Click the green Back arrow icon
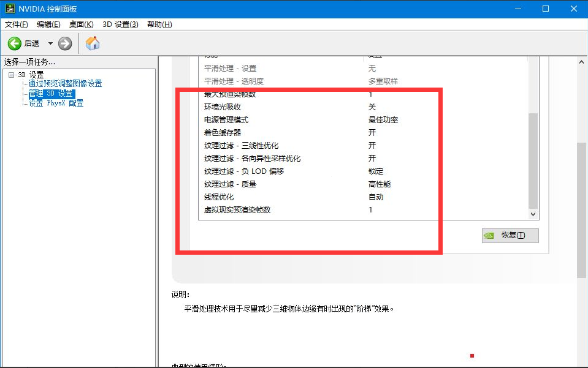This screenshot has width=588, height=368. point(15,43)
